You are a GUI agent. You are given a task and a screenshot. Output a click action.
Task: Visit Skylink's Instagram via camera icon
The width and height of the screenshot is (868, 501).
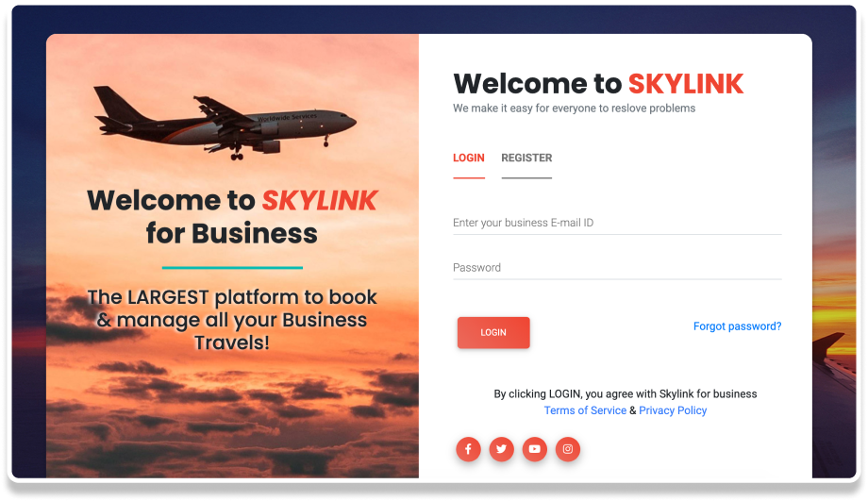(x=568, y=449)
